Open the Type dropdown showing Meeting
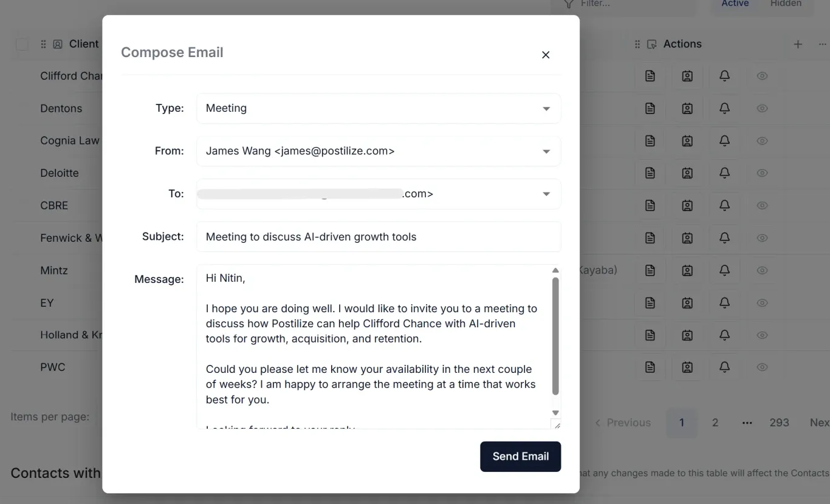The image size is (830, 504). click(378, 108)
